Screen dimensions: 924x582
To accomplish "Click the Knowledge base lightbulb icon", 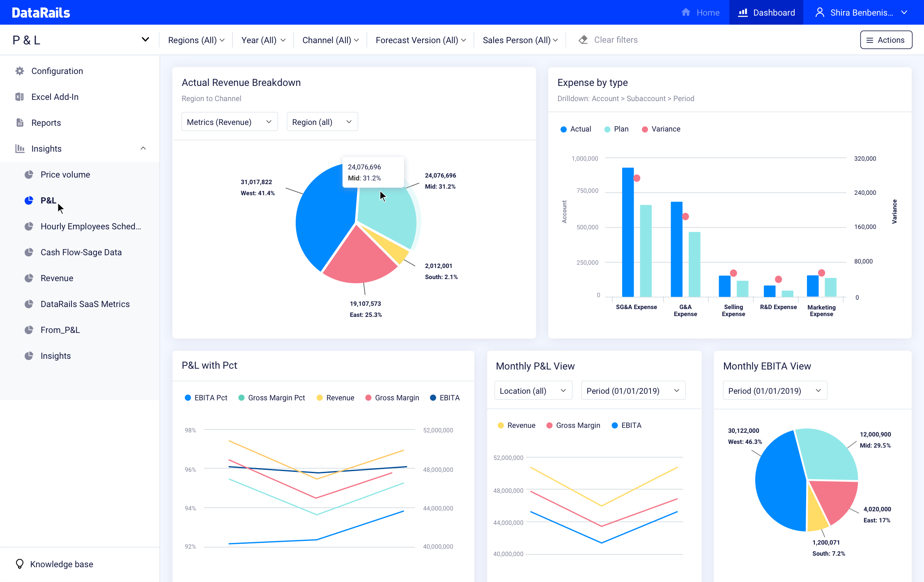I will click(x=20, y=564).
